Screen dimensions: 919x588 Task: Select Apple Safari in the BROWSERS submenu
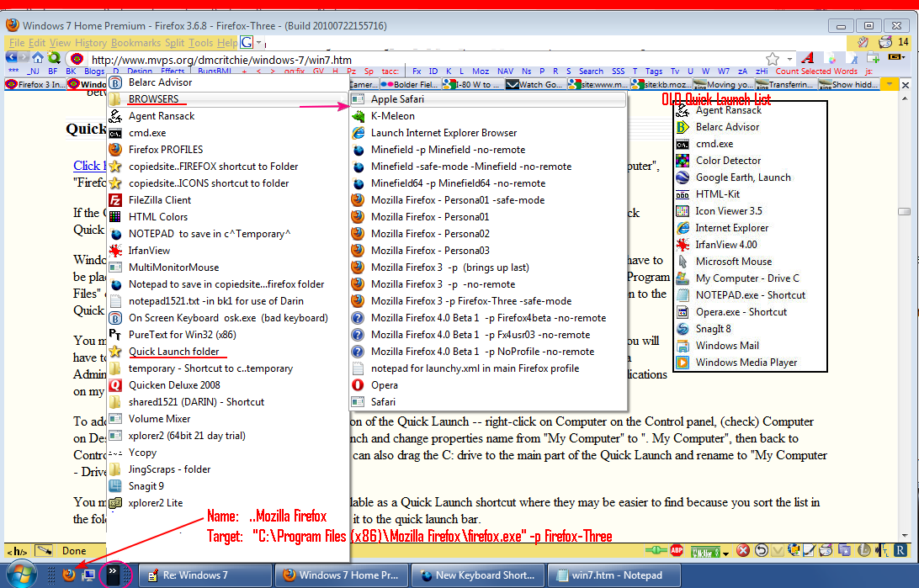pyautogui.click(x=487, y=99)
